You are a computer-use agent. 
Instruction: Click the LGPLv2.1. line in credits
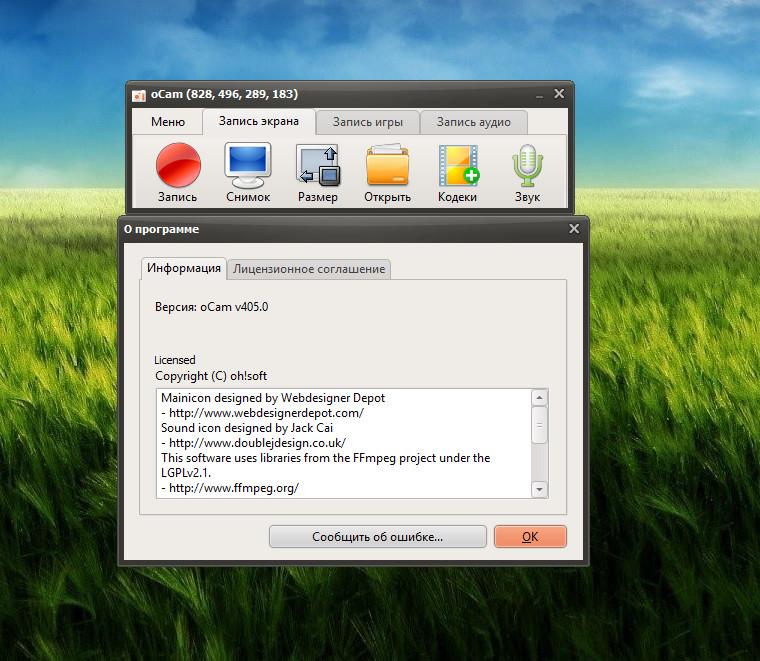pyautogui.click(x=186, y=472)
